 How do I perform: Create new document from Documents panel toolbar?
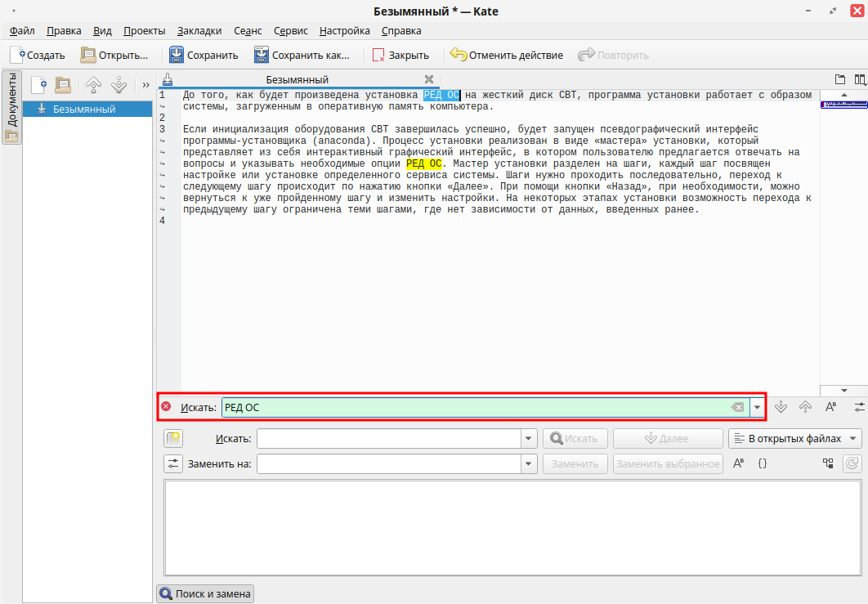click(38, 84)
